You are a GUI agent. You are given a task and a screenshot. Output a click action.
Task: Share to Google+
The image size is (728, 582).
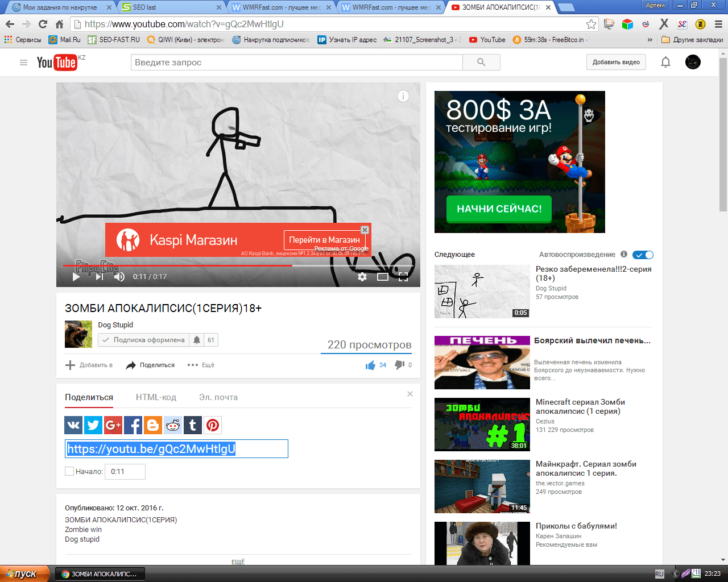(113, 425)
